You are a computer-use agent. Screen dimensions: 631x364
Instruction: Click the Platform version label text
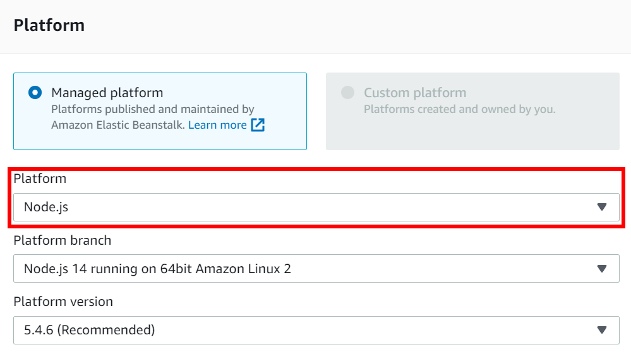pyautogui.click(x=63, y=302)
